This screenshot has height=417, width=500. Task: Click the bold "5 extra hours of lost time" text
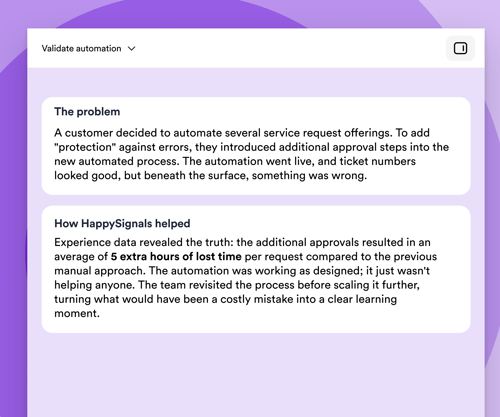click(176, 256)
